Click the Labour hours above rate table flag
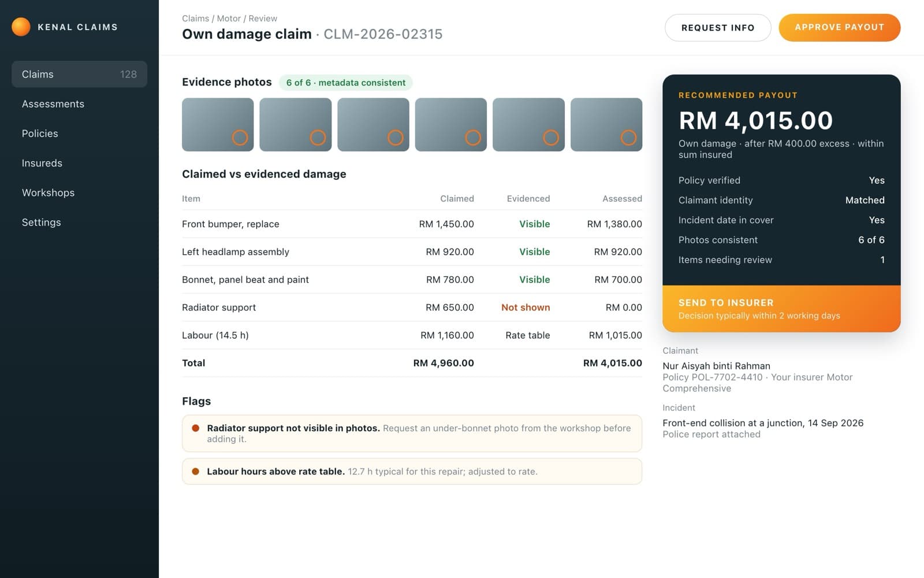 coord(412,472)
